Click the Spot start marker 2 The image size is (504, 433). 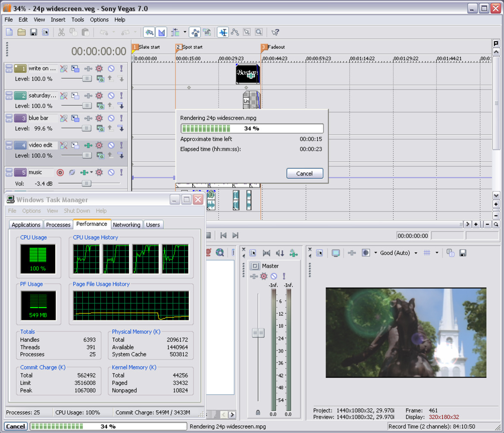point(178,47)
